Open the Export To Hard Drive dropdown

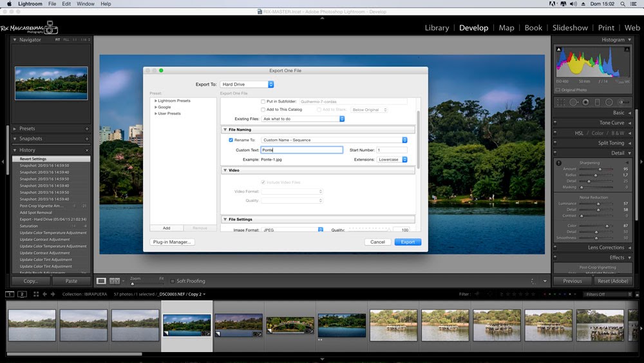point(247,84)
